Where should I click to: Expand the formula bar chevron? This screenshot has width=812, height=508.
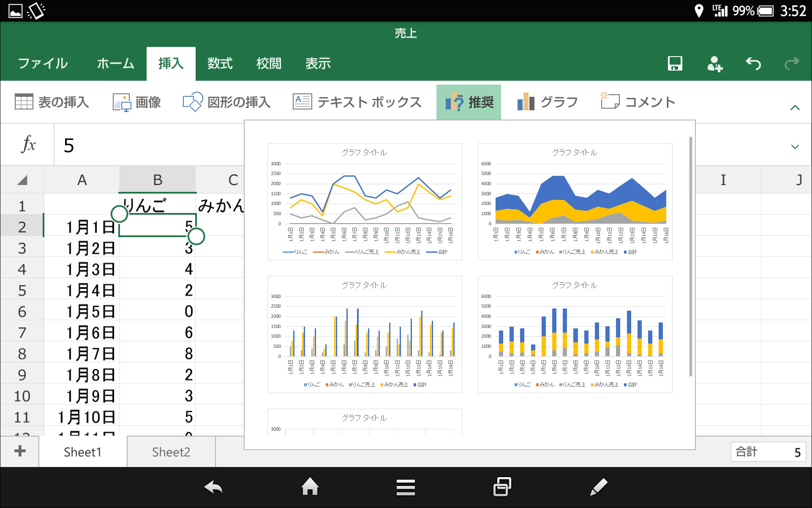pyautogui.click(x=795, y=147)
